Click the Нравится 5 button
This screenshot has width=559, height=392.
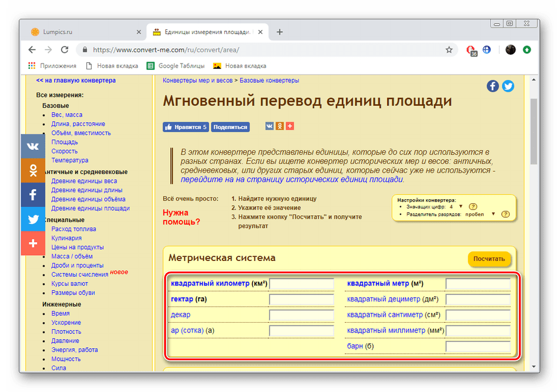(186, 127)
